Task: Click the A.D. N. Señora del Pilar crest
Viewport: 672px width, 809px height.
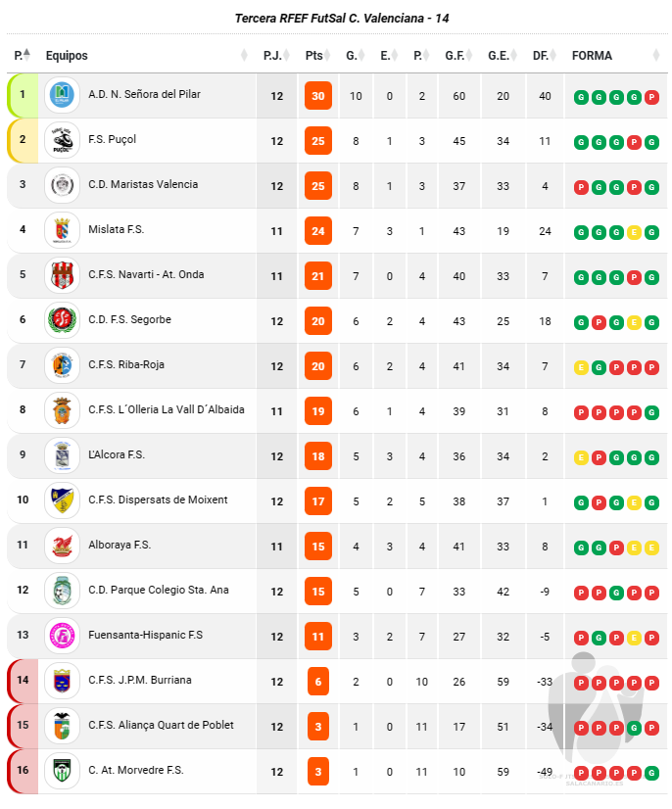Action: pyautogui.click(x=62, y=95)
